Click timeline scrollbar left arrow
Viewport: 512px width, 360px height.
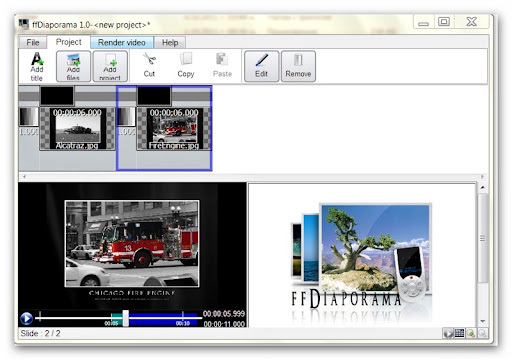point(24,176)
